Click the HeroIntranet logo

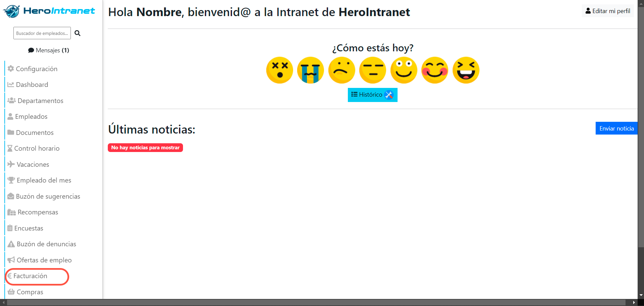(49, 11)
